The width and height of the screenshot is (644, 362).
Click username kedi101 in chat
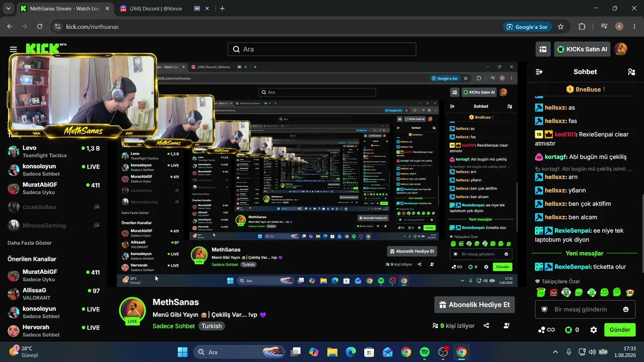[x=566, y=135]
